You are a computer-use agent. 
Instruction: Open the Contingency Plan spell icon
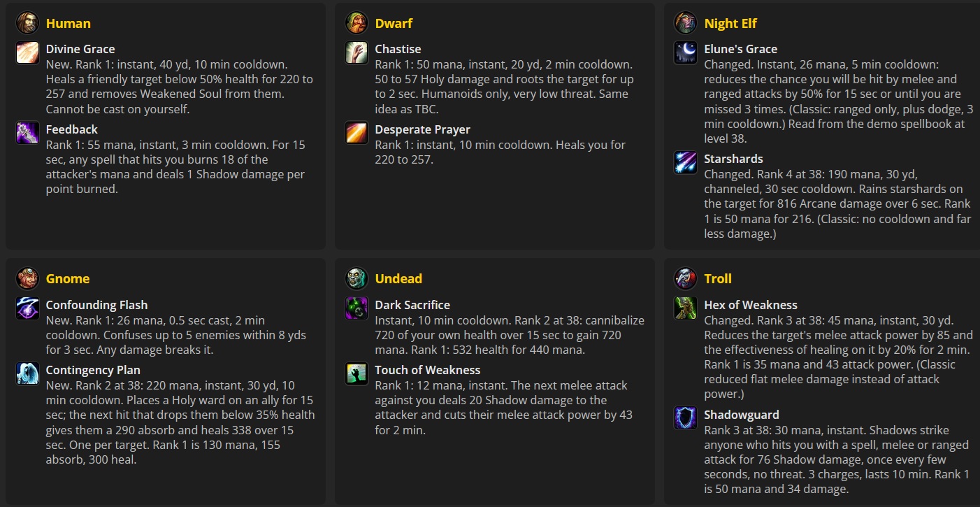click(x=28, y=373)
